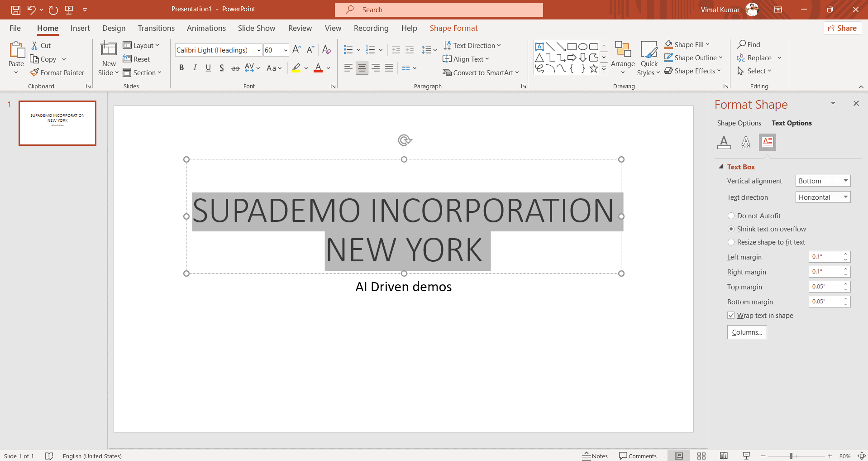This screenshot has width=868, height=461.
Task: Click the Text Shadow icon
Action: 221,68
